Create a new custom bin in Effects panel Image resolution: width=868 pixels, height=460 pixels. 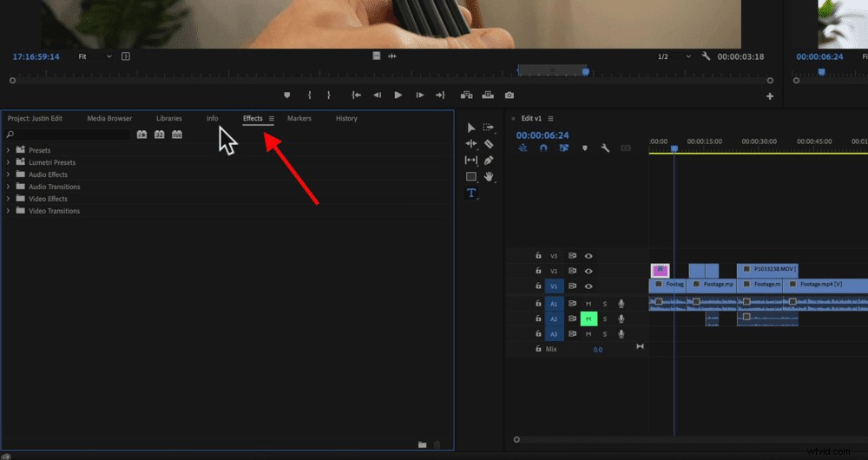tap(423, 444)
